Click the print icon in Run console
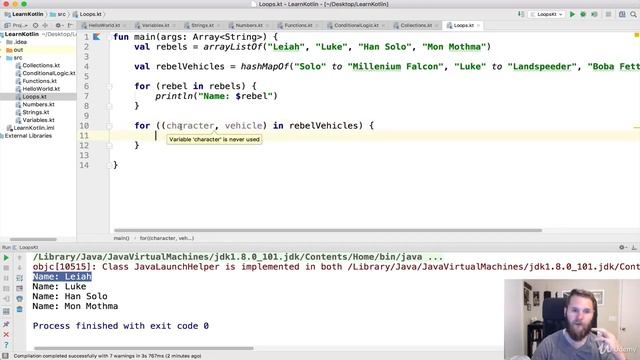Screen dimensions: 640x360 19,299
